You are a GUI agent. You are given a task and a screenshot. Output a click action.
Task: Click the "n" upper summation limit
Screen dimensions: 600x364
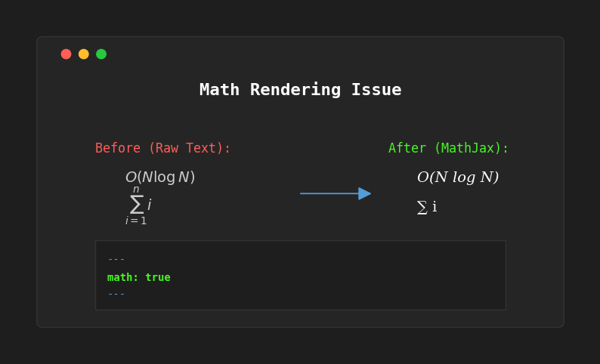[136, 190]
